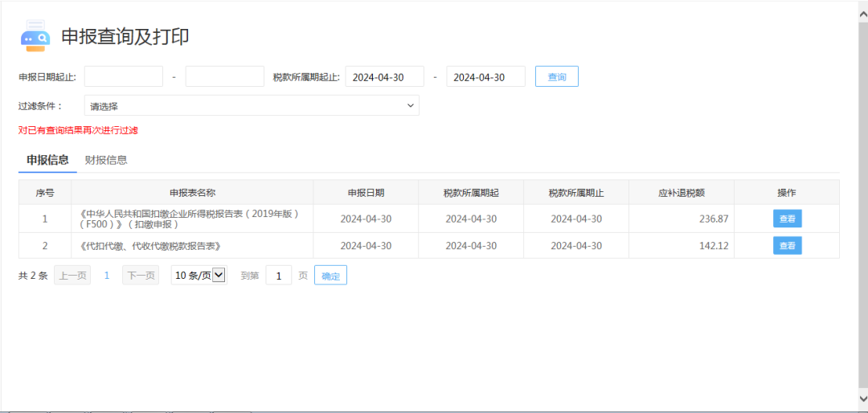868x413 pixels.
Task: Switch to the 财报信息 tab
Action: click(106, 161)
